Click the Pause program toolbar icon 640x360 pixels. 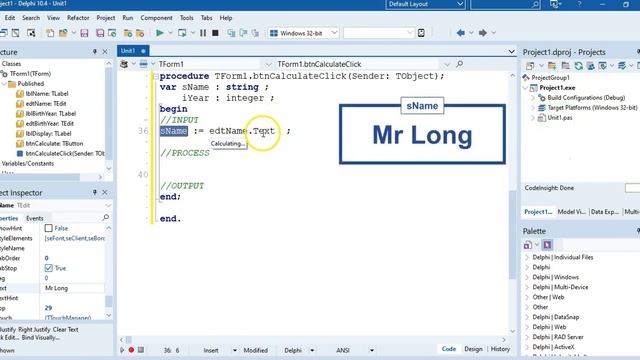click(x=203, y=33)
